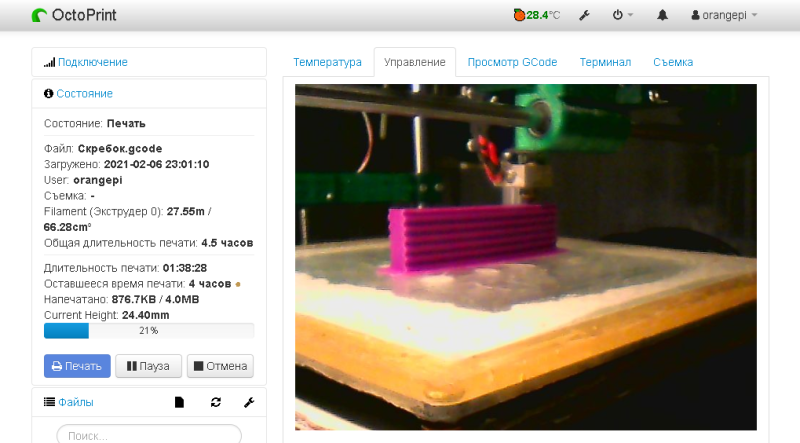This screenshot has width=800, height=443.
Task: Click the Печать print button
Action: click(x=77, y=366)
